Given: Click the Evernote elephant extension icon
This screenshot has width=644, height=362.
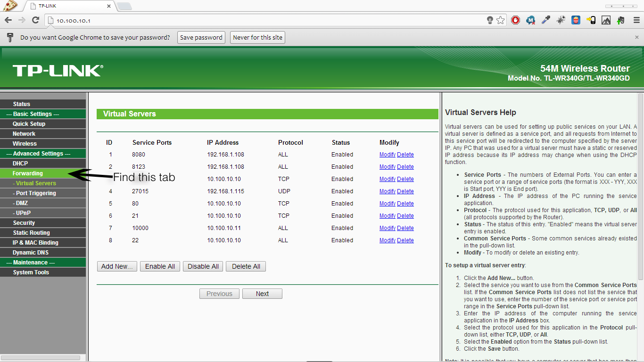Looking at the screenshot, I should 621,20.
